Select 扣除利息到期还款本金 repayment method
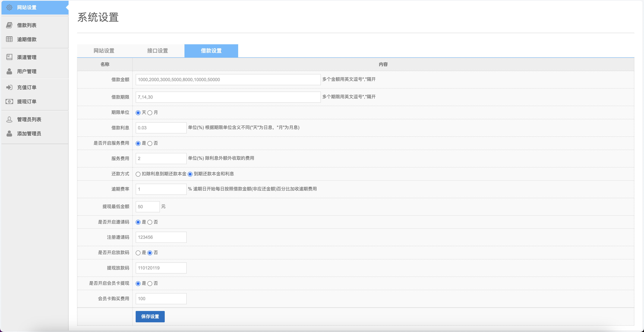644x332 pixels. (x=138, y=174)
